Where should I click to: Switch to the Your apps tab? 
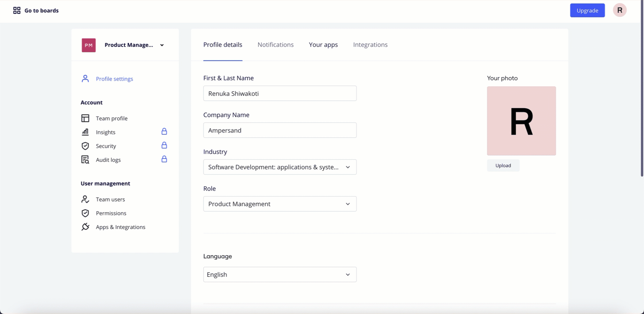click(x=323, y=45)
